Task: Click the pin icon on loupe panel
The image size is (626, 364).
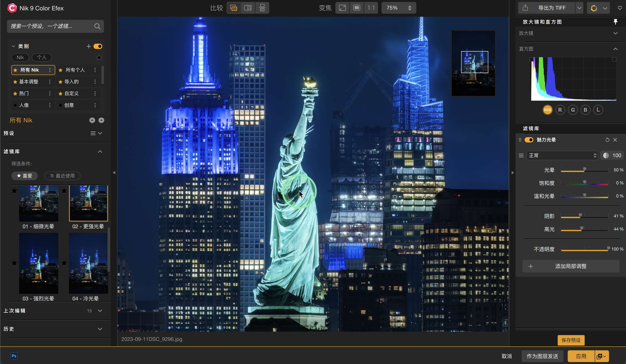Action: (x=615, y=22)
